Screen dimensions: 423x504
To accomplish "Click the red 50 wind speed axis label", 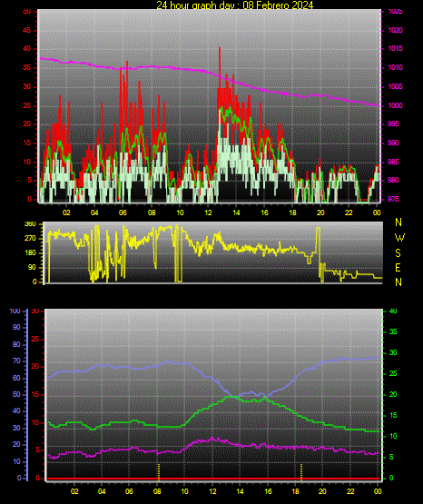I will (x=27, y=11).
